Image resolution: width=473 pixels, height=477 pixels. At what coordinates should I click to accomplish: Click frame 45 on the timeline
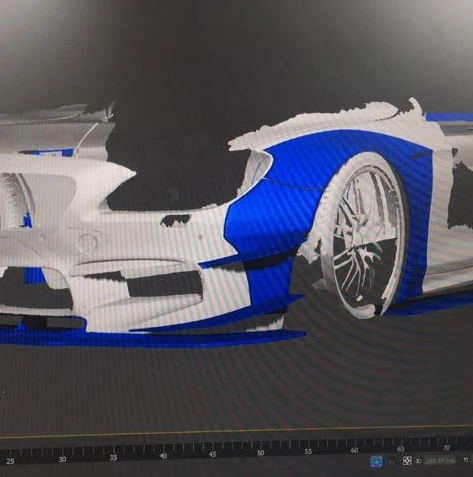pos(212,454)
